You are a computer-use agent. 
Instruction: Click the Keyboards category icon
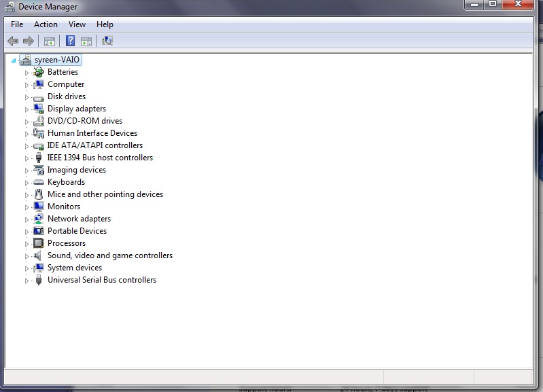(x=39, y=182)
